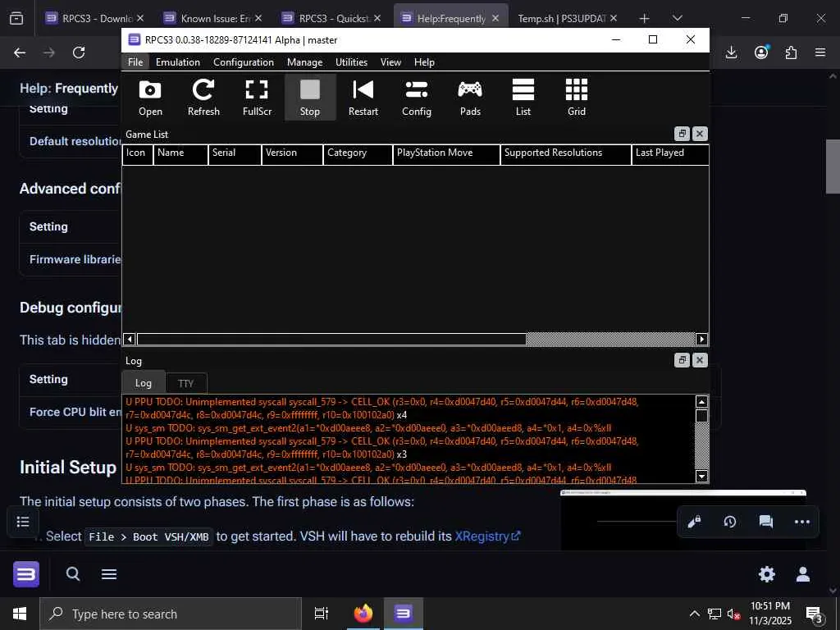Click the PlayStation Move column header
This screenshot has height=630, width=840.
click(447, 154)
